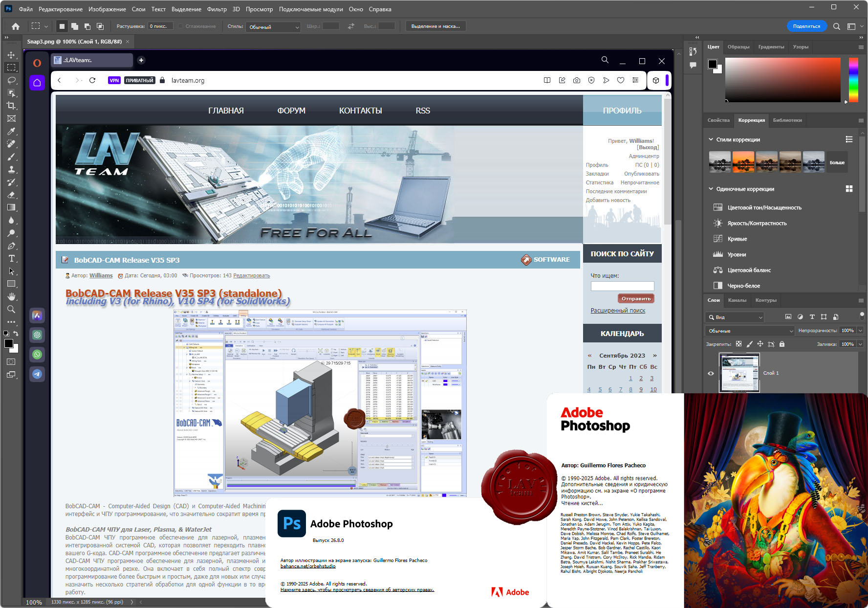Switch to the Каналы tab
The image size is (868, 608).
[x=737, y=300]
